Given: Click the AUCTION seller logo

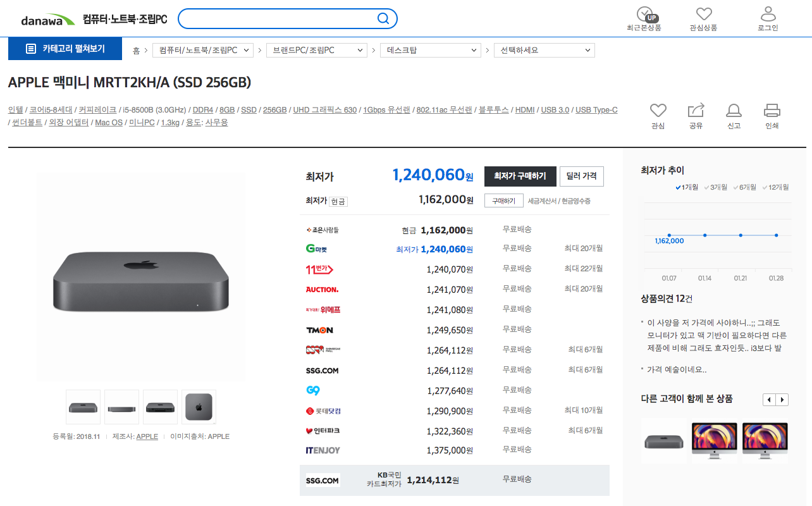Looking at the screenshot, I should point(322,289).
